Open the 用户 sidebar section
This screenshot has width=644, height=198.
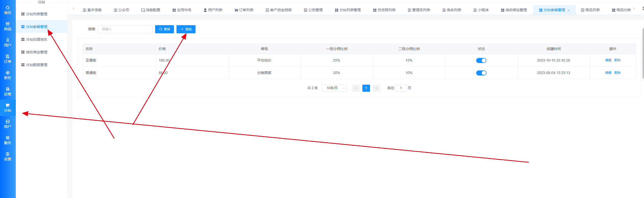[8, 43]
